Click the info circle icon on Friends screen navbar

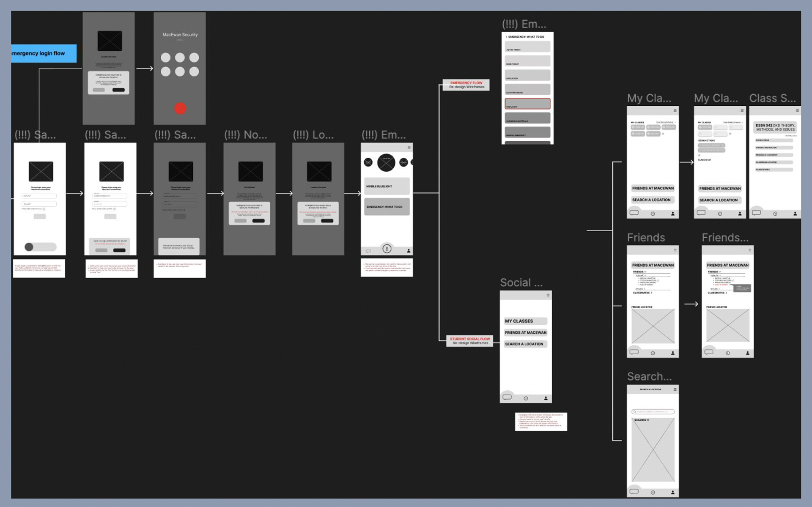coord(653,353)
